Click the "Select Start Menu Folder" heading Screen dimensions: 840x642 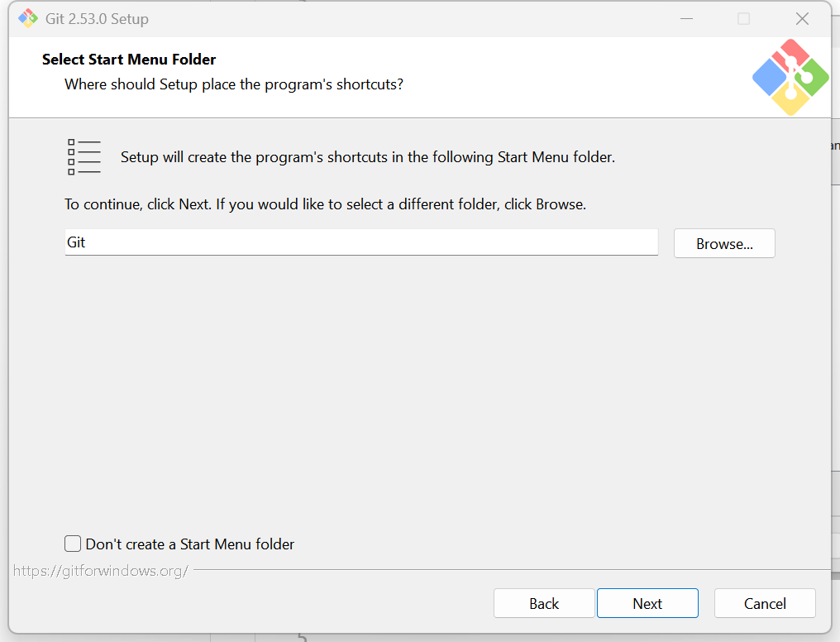(x=129, y=59)
